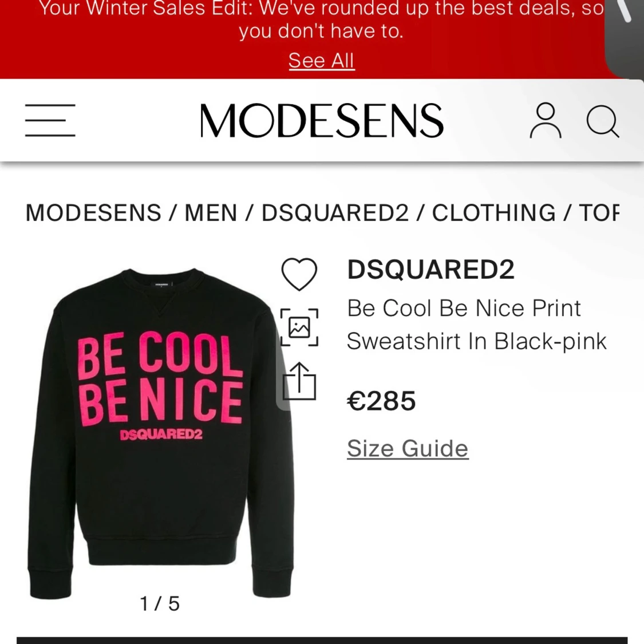Go to MODESENS breadcrumb home
Viewport: 644px width, 644px height.
tap(93, 213)
